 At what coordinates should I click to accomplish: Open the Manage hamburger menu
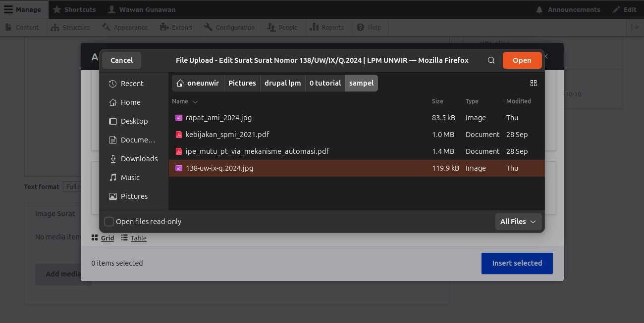pyautogui.click(x=23, y=9)
